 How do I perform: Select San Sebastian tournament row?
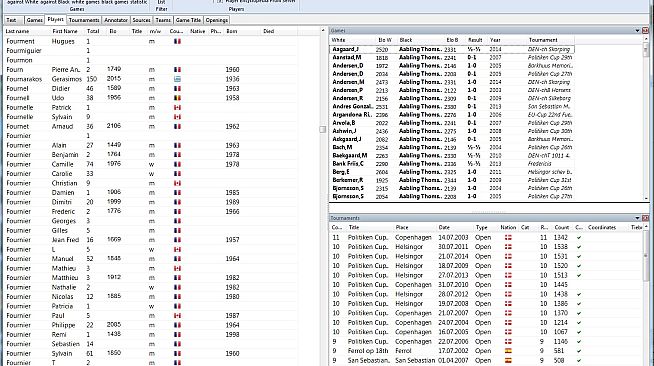click(486, 361)
